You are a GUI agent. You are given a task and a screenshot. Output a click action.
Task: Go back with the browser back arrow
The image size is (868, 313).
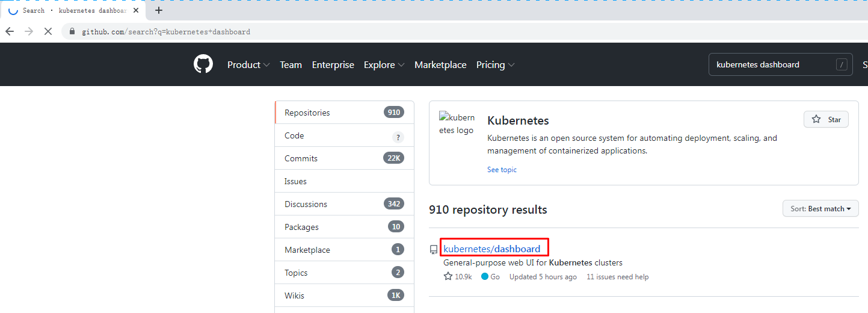click(x=10, y=31)
